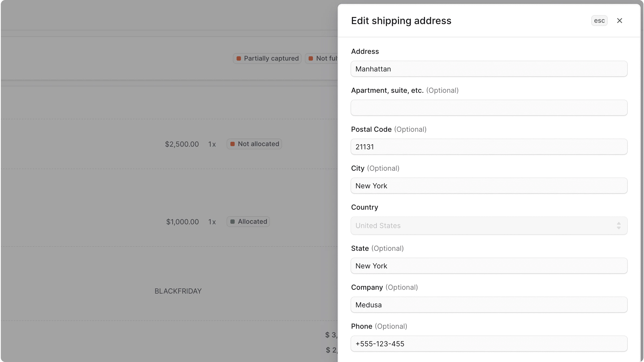644x362 pixels.
Task: Click the esc keyboard shortcut badge
Action: (x=599, y=21)
